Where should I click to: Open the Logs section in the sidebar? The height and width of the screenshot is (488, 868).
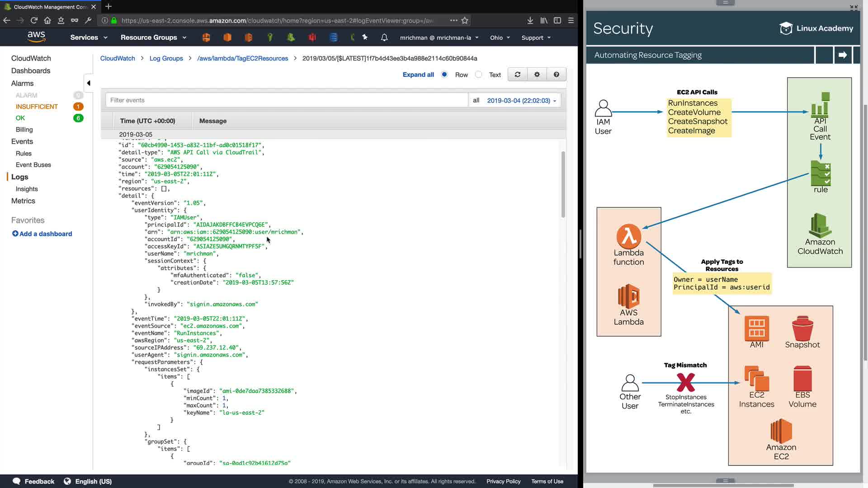coord(20,177)
